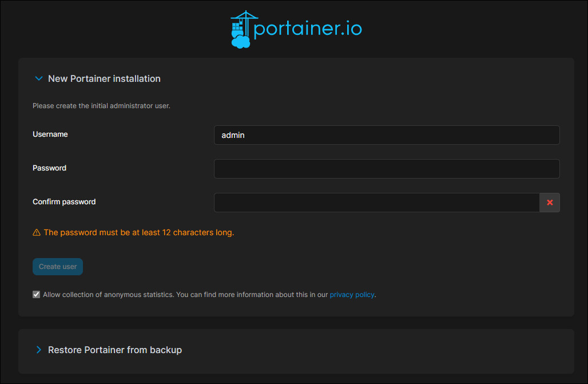The height and width of the screenshot is (384, 588).
Task: Click the Password label
Action: 50,168
